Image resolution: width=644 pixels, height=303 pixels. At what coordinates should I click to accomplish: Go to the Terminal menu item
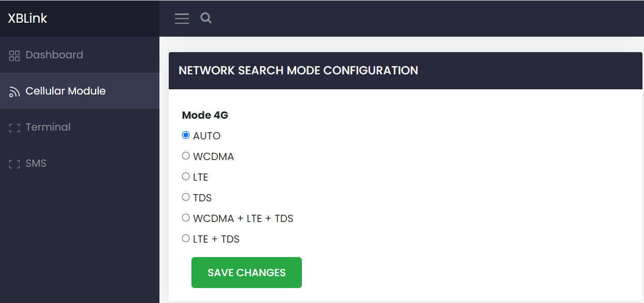coord(48,127)
